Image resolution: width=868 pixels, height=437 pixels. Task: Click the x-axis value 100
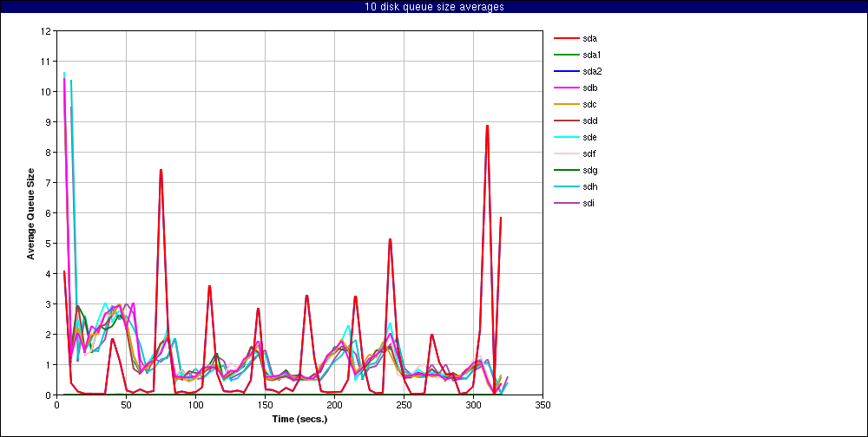(195, 404)
